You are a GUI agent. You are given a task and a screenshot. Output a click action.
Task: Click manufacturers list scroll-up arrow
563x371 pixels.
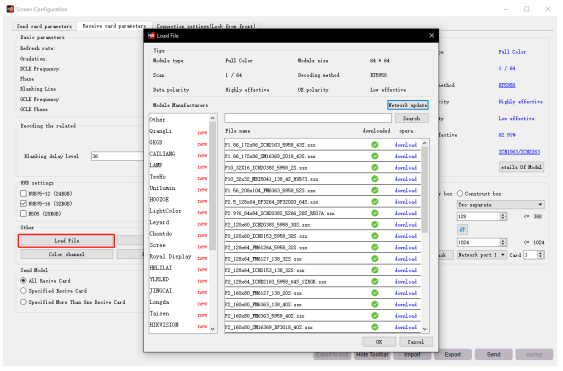coord(213,118)
